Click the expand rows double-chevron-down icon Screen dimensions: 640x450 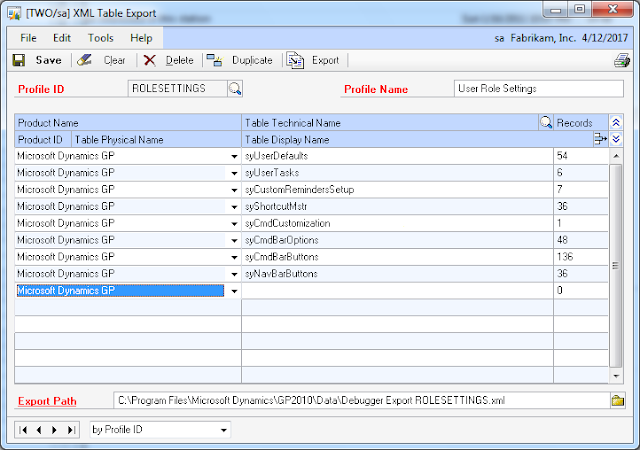tap(616, 139)
